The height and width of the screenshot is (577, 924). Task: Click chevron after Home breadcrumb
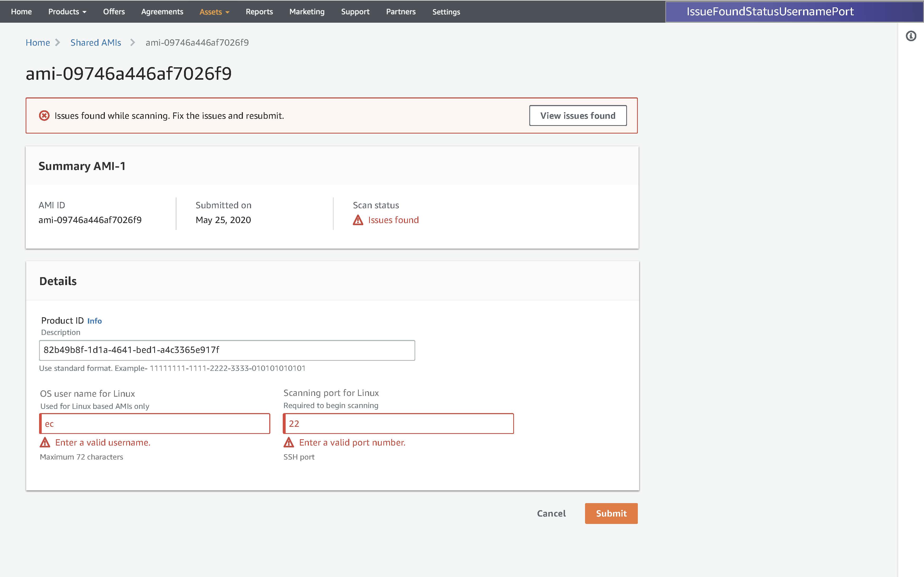coord(58,42)
